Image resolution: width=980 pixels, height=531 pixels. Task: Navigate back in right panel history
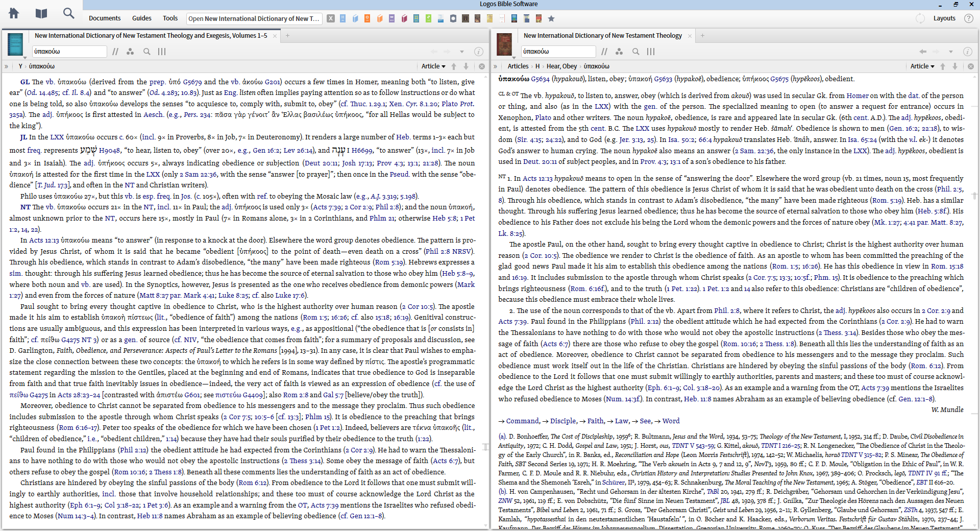point(923,52)
